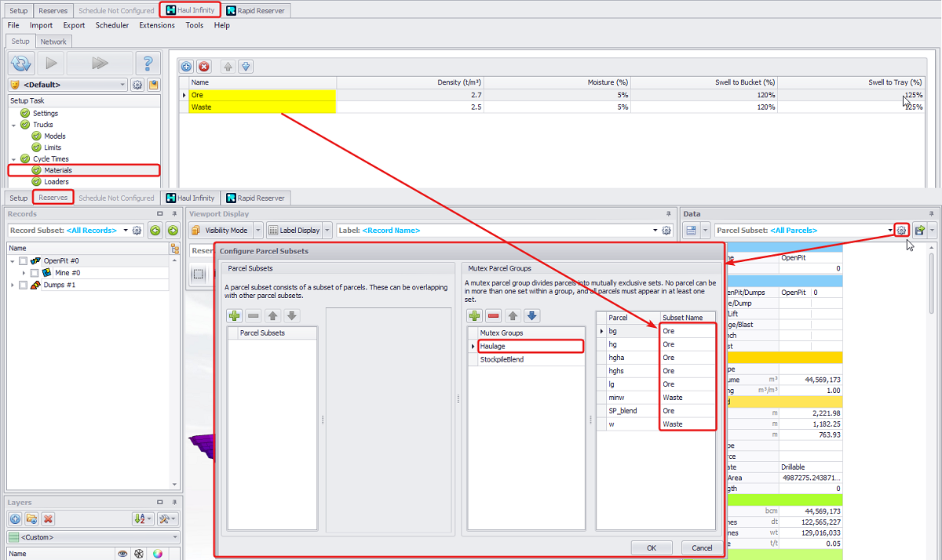Move mutex group down with blue arrow
The image size is (942, 560).
point(531,316)
